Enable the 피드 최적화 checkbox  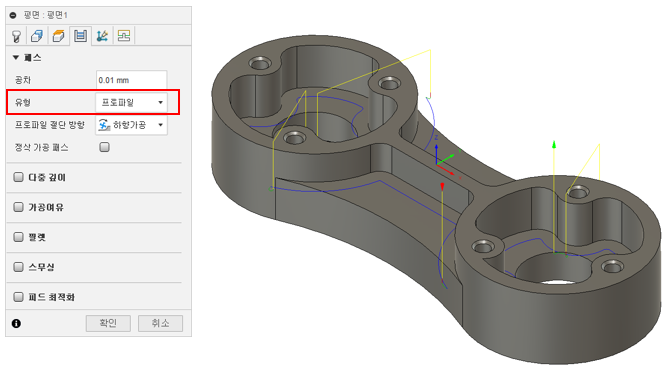tap(18, 297)
